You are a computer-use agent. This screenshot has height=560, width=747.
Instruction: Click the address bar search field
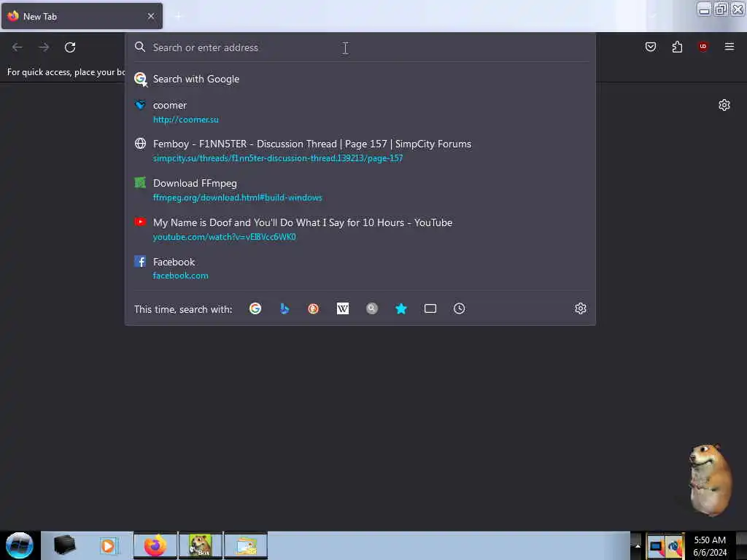(x=360, y=47)
